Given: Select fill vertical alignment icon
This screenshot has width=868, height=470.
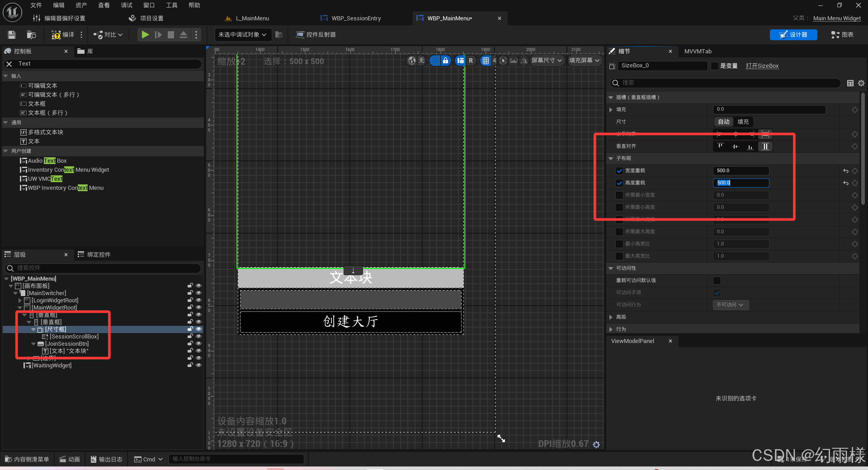Looking at the screenshot, I should point(765,146).
